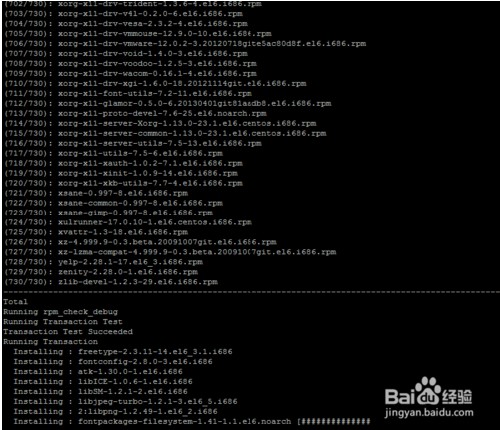Click the fontpackages-filesystem install progress bar
Viewport: 500px width, 430px height.
[334, 422]
